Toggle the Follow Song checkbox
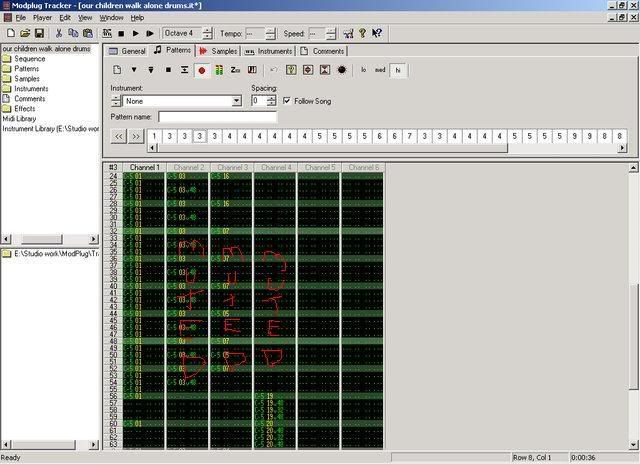 [x=287, y=100]
